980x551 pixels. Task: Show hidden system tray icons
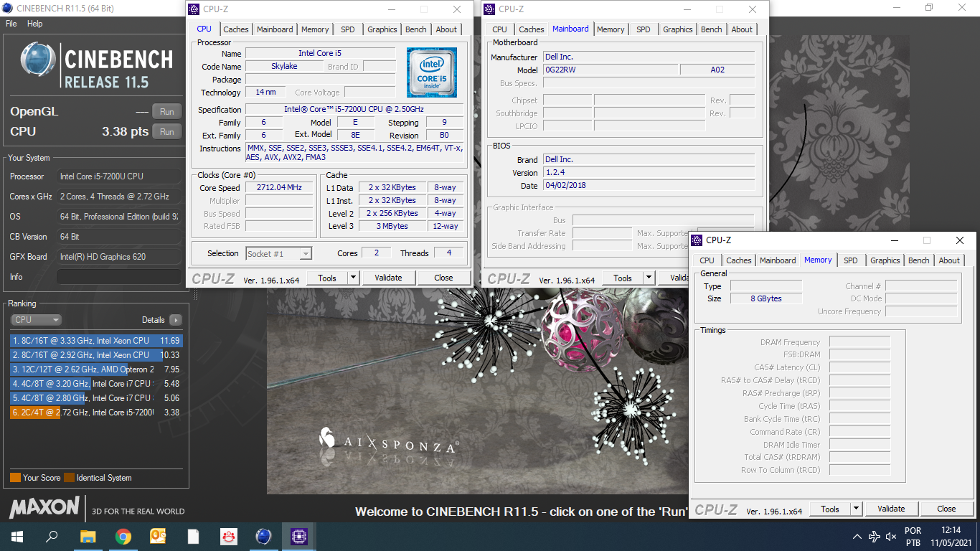coord(857,537)
